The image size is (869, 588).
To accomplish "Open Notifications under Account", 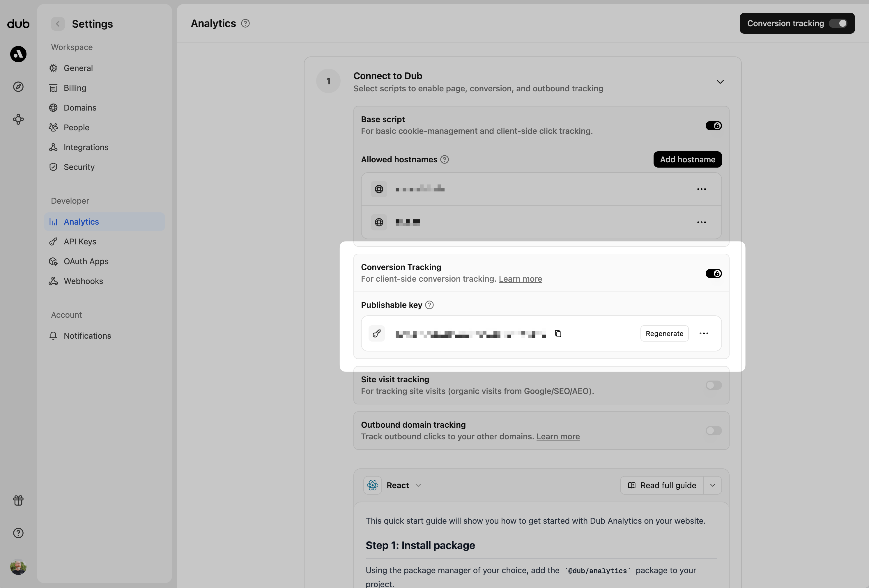I will click(87, 335).
